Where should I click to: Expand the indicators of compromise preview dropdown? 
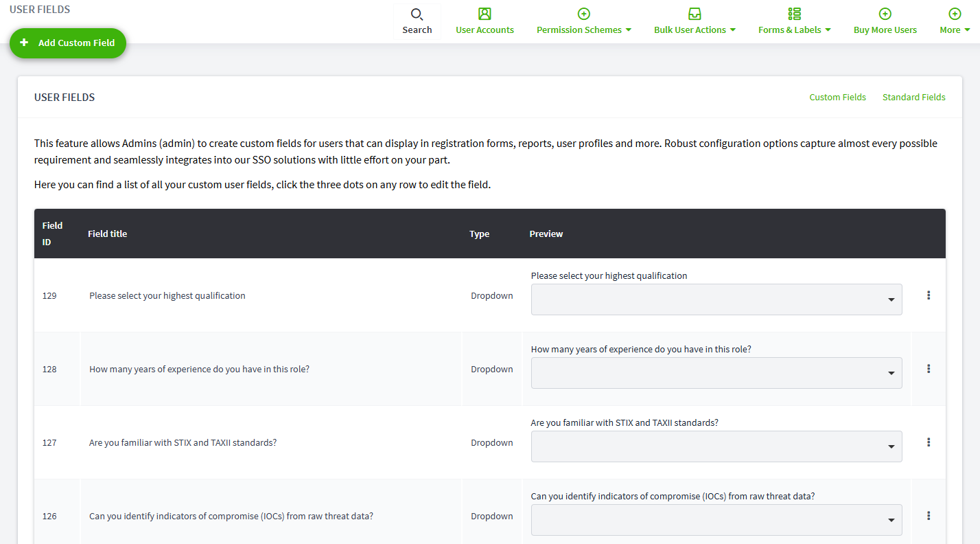point(716,520)
